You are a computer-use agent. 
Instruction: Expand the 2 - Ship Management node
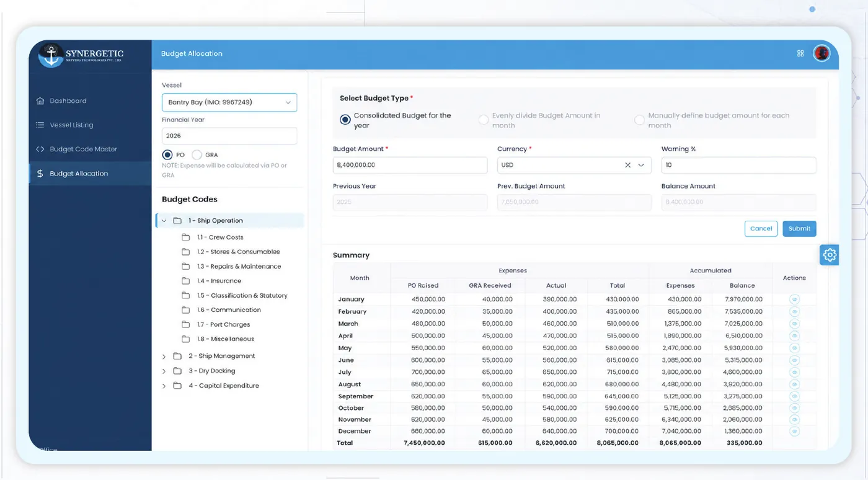point(164,357)
